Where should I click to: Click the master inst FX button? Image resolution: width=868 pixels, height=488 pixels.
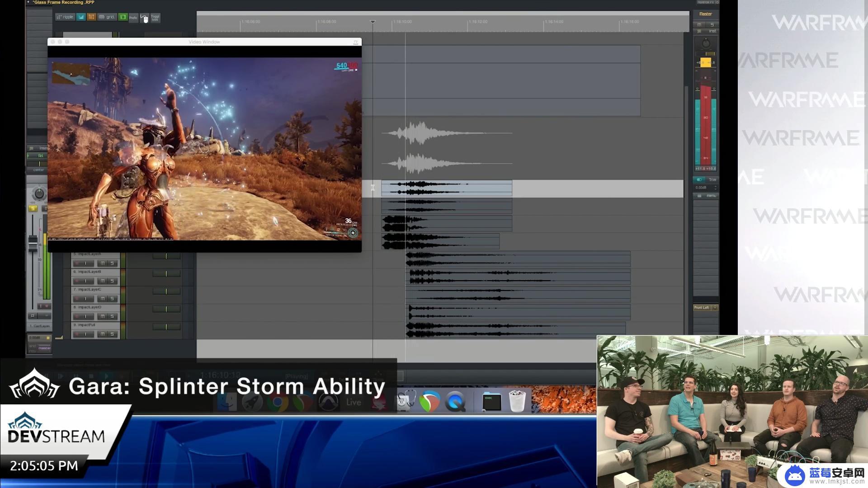(712, 31)
